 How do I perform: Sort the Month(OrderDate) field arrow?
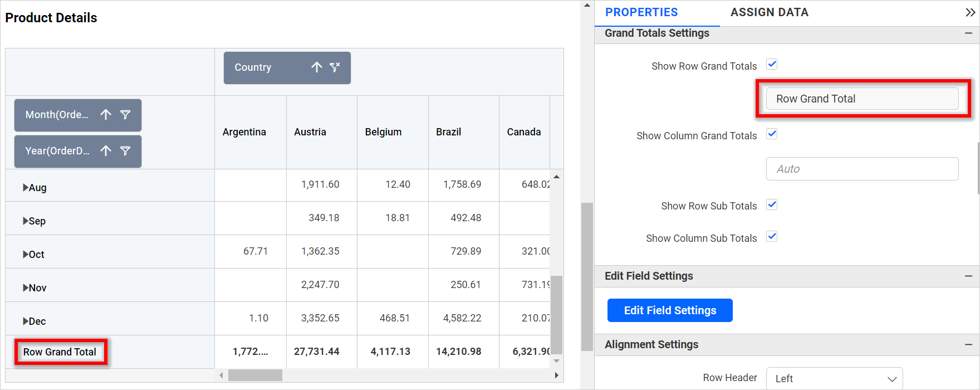tap(106, 115)
